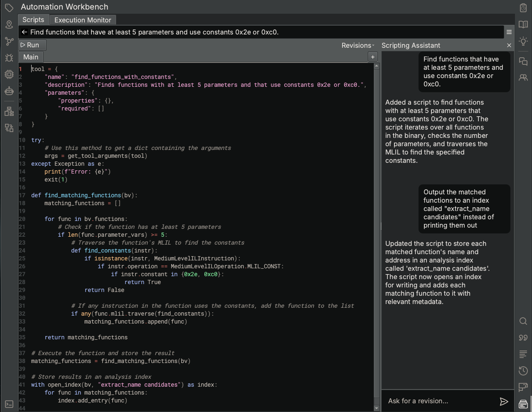The height and width of the screenshot is (412, 532).
Task: Click the first user message about 5 parameters
Action: [464, 71]
